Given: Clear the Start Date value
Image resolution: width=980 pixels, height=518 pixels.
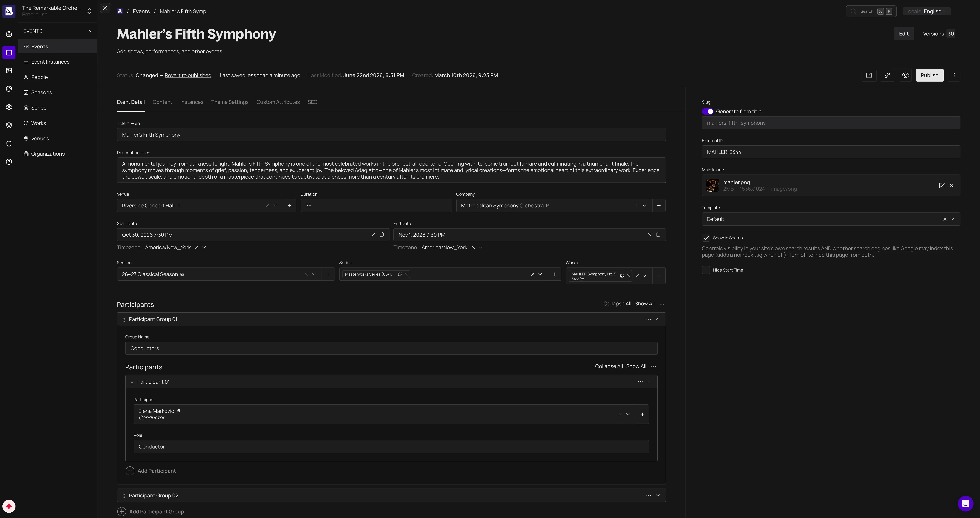Looking at the screenshot, I should click(x=373, y=235).
